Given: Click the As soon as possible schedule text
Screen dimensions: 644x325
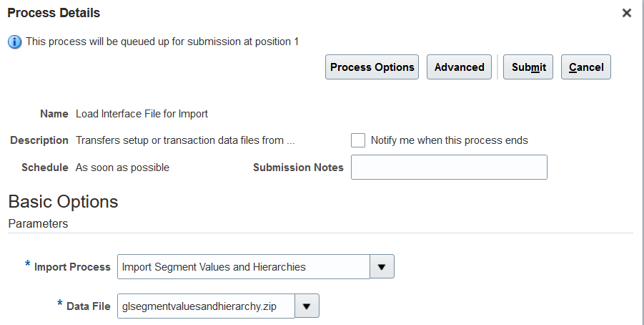Looking at the screenshot, I should [x=122, y=168].
